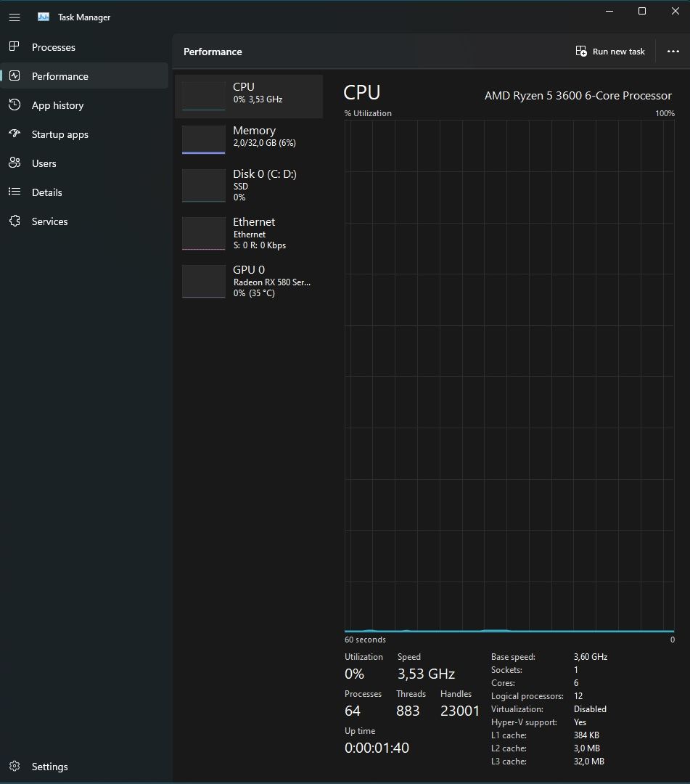This screenshot has height=784, width=690.
Task: Click the 3,53 GHz speed value below graph
Action: [426, 674]
